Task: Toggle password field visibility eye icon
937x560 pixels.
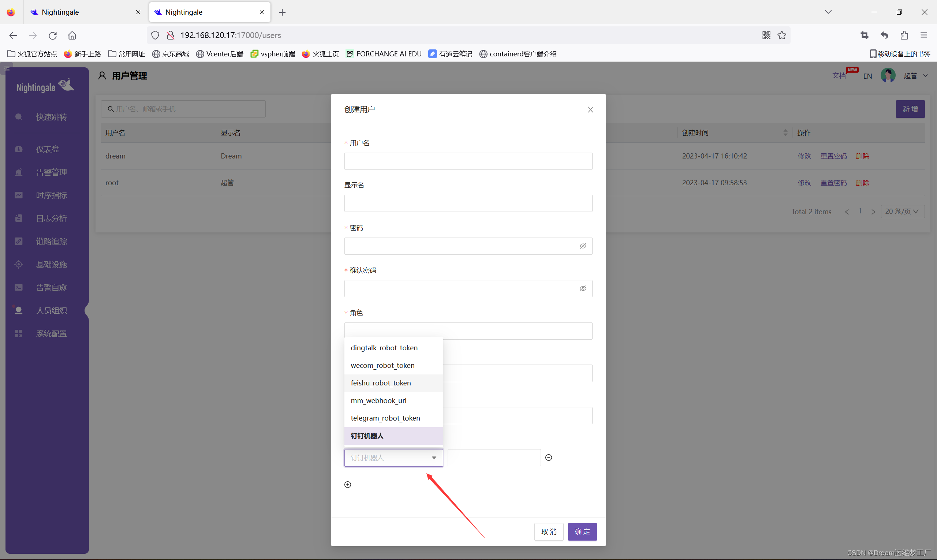Action: (583, 246)
